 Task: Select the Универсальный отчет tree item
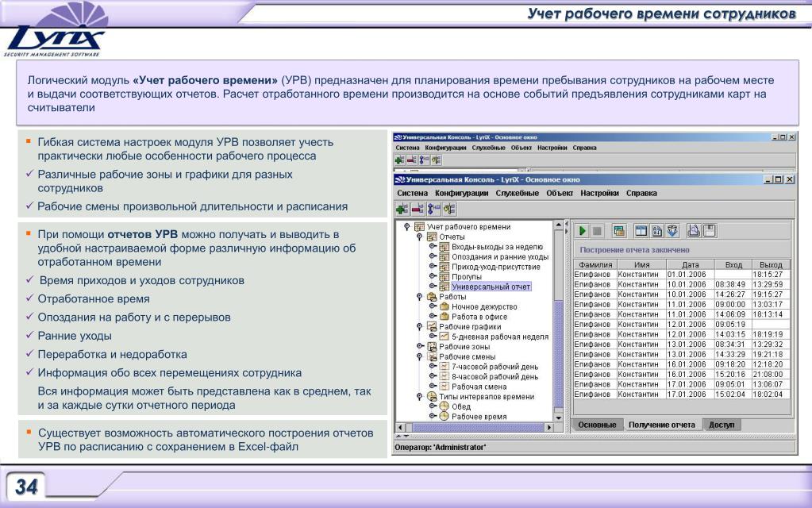click(x=491, y=287)
